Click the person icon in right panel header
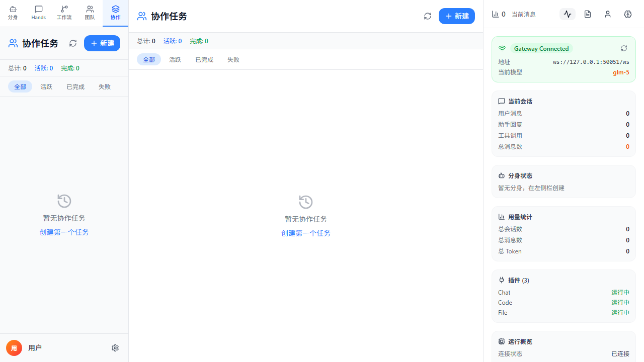This screenshot has width=644, height=362. tap(608, 14)
